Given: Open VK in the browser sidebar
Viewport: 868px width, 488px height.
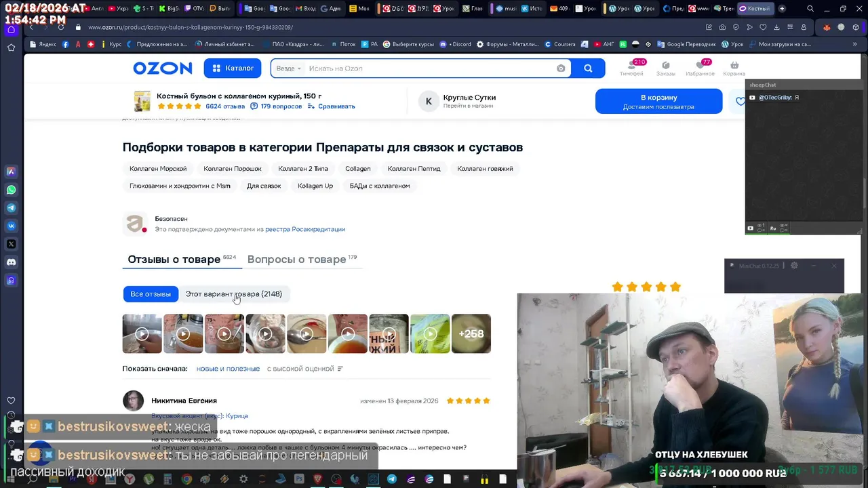Looking at the screenshot, I should click(x=11, y=226).
